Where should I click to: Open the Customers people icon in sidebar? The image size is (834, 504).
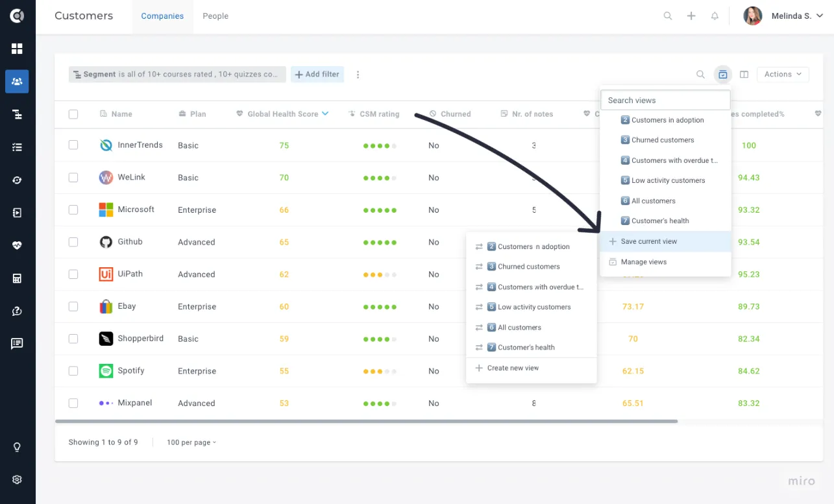pos(17,81)
